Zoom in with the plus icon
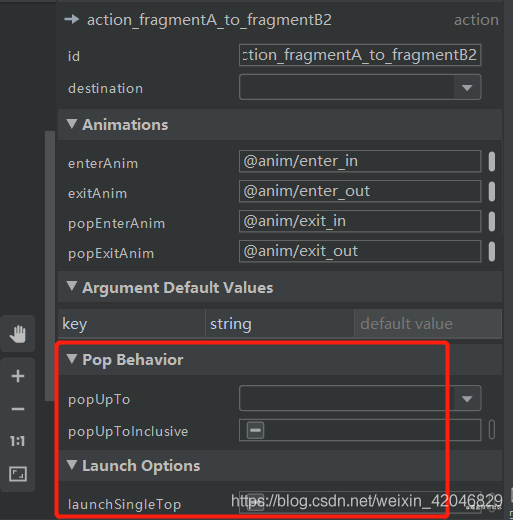This screenshot has width=513, height=520. tap(18, 376)
